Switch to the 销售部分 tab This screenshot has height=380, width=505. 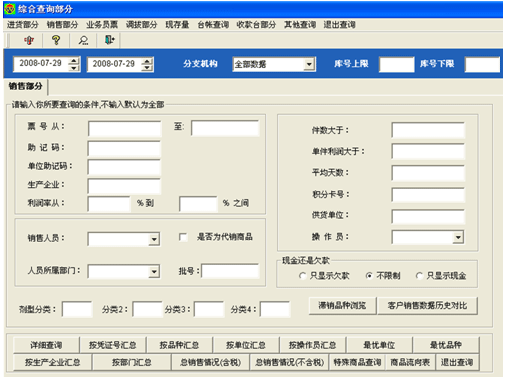coord(26,87)
